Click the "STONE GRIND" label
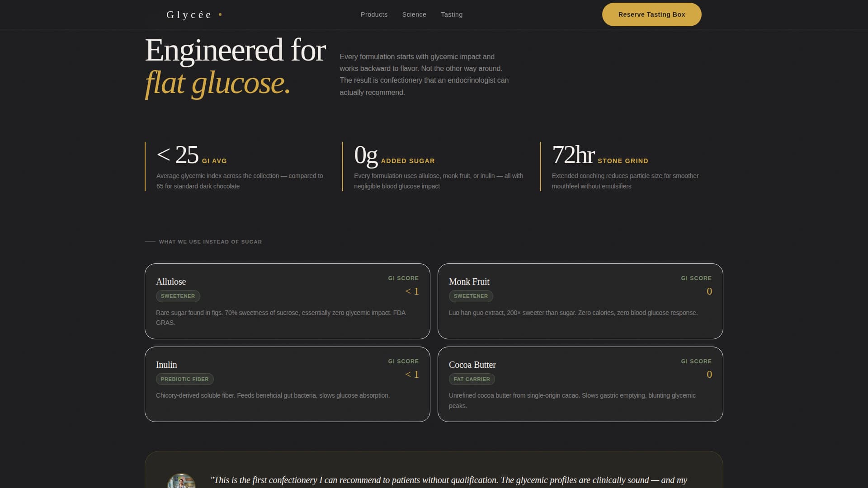 (x=623, y=161)
